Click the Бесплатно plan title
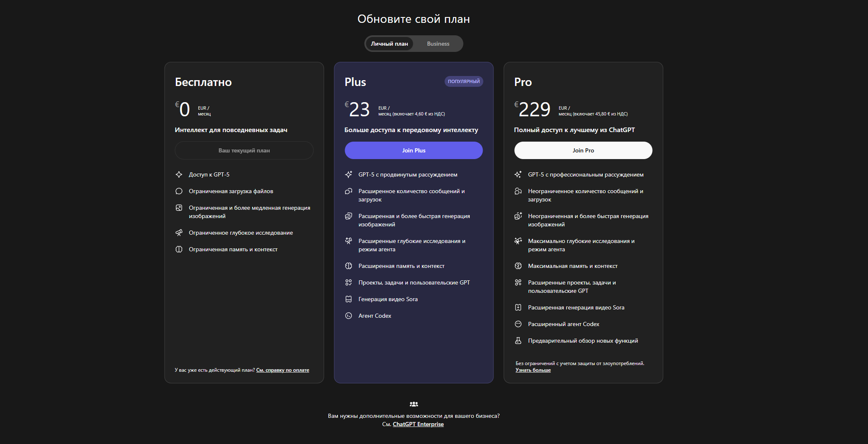The height and width of the screenshot is (444, 868). [x=203, y=82]
